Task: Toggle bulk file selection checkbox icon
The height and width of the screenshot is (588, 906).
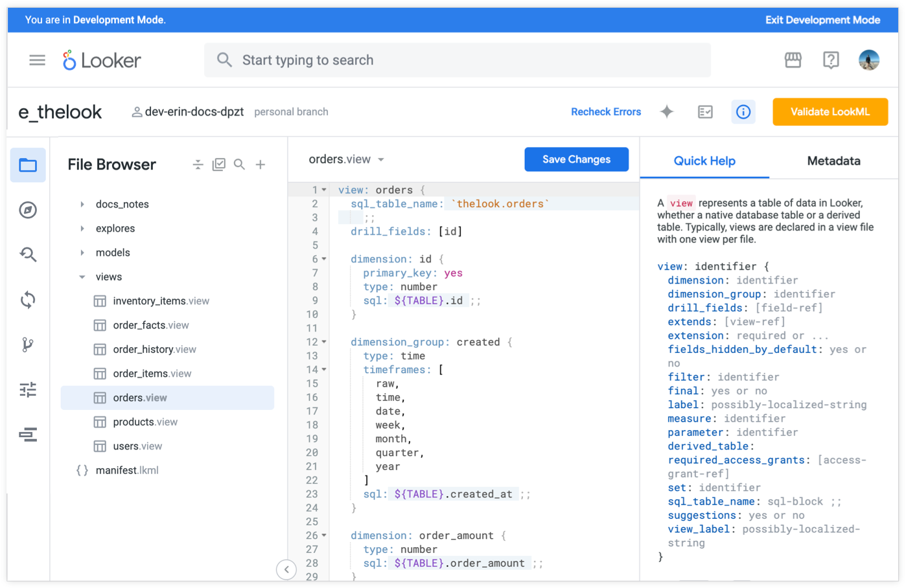Action: [x=219, y=164]
